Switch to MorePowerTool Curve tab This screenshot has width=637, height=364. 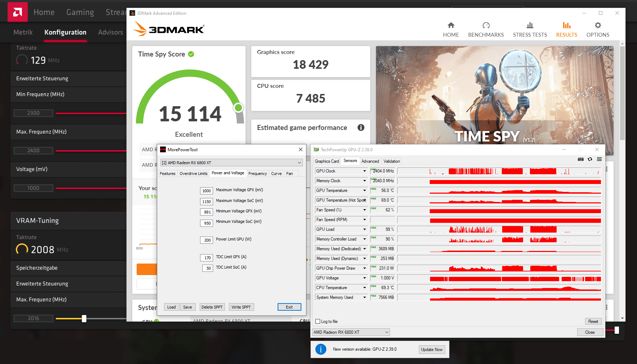pyautogui.click(x=277, y=174)
